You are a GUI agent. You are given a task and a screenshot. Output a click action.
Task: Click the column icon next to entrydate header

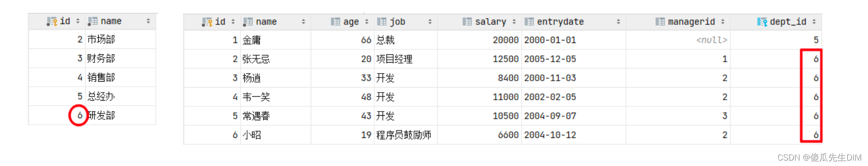click(529, 22)
